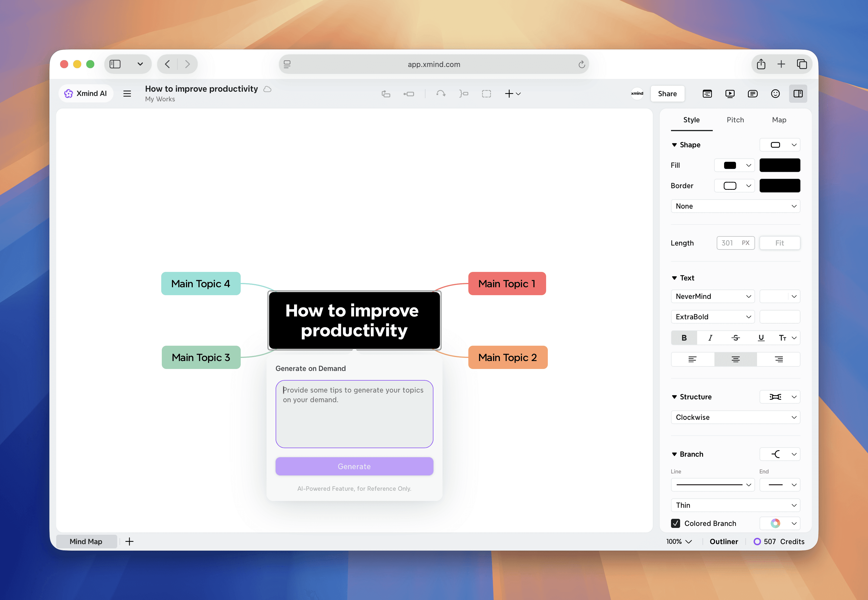Image resolution: width=868 pixels, height=600 pixels.
Task: Click the Generate button
Action: point(354,467)
